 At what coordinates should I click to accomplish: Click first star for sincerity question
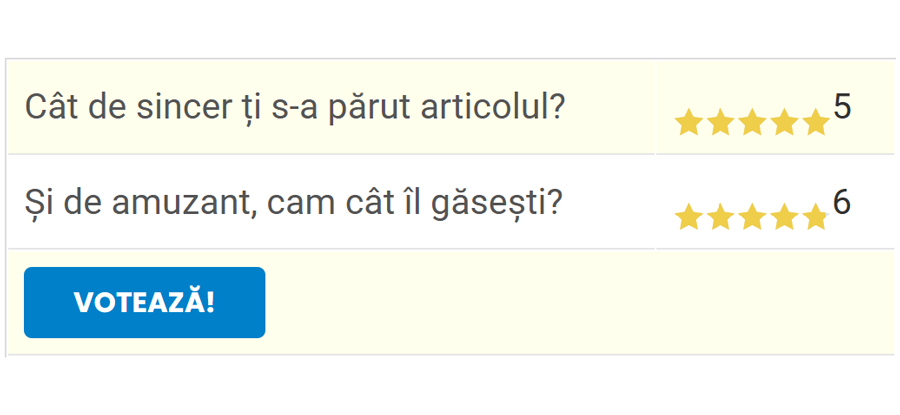point(688,123)
